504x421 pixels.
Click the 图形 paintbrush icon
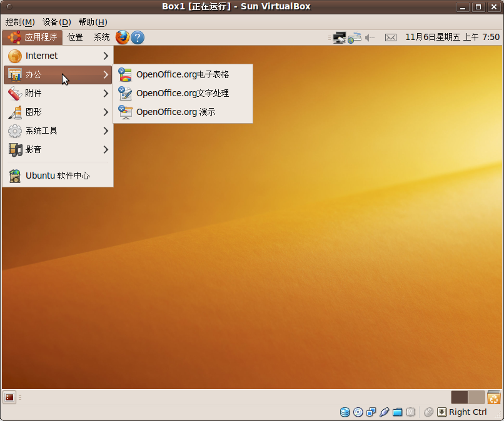click(15, 112)
